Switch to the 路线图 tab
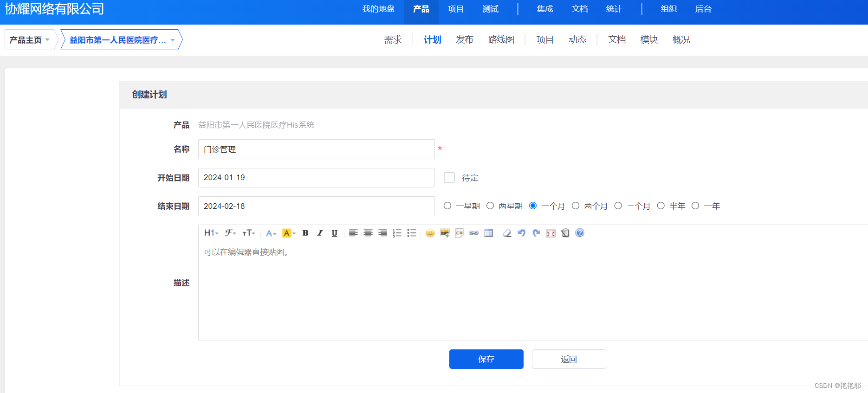This screenshot has width=868, height=393. (x=501, y=39)
